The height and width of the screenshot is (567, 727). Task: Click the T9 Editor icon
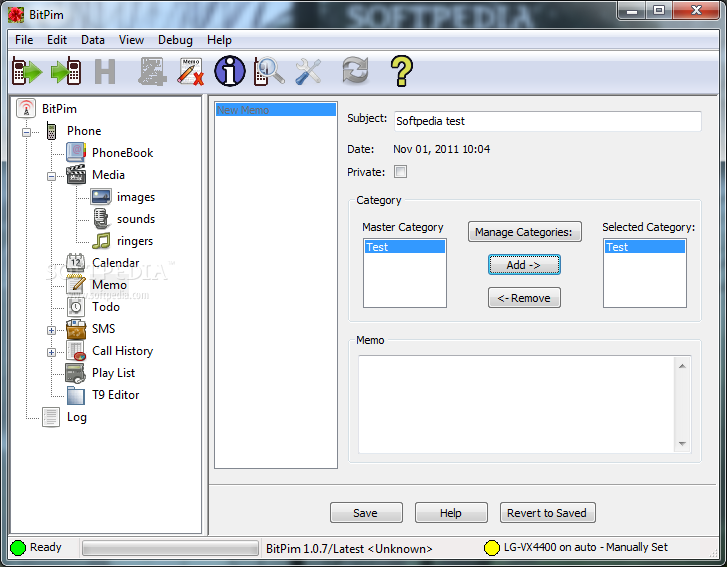coord(76,395)
